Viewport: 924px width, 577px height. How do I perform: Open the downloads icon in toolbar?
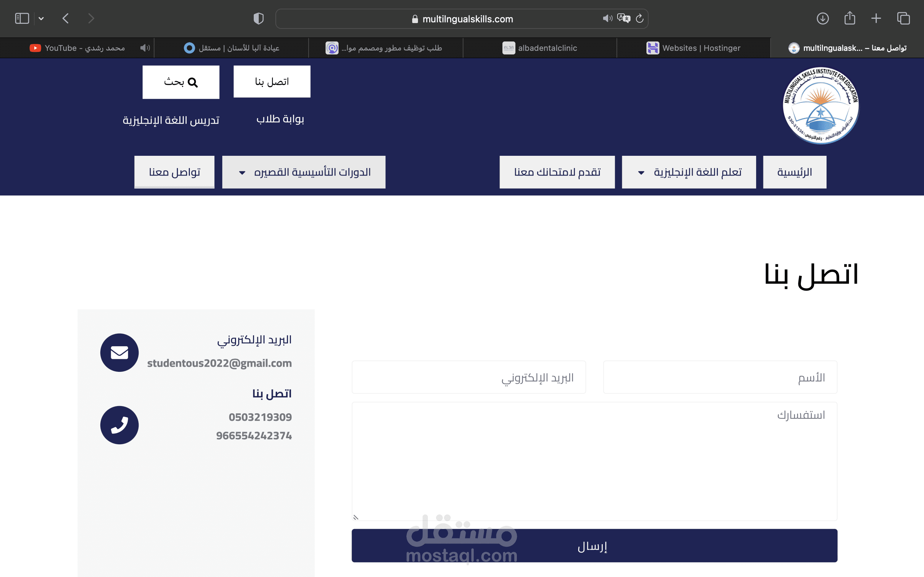pyautogui.click(x=823, y=18)
